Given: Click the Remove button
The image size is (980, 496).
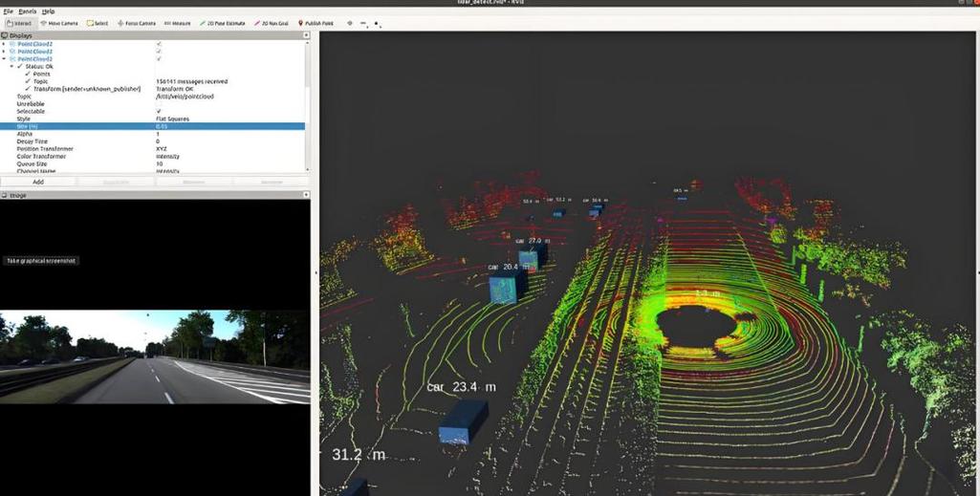Looking at the screenshot, I should click(x=193, y=182).
